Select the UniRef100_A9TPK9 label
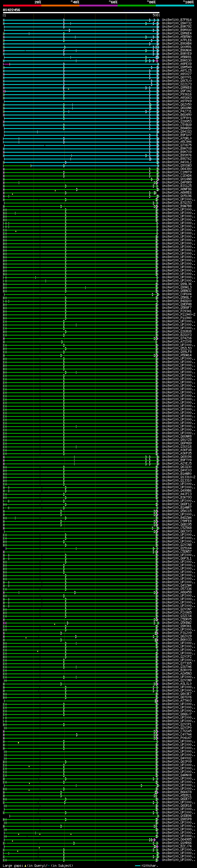197x868 pixels. [176, 101]
